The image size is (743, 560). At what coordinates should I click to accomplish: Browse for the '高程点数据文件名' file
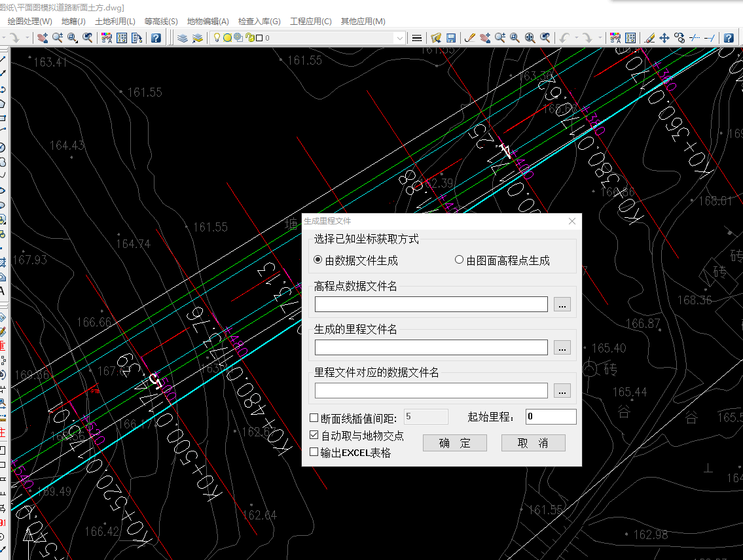(562, 304)
